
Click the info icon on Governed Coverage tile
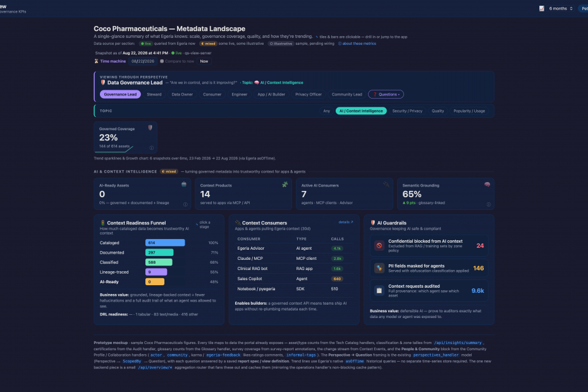(x=152, y=148)
